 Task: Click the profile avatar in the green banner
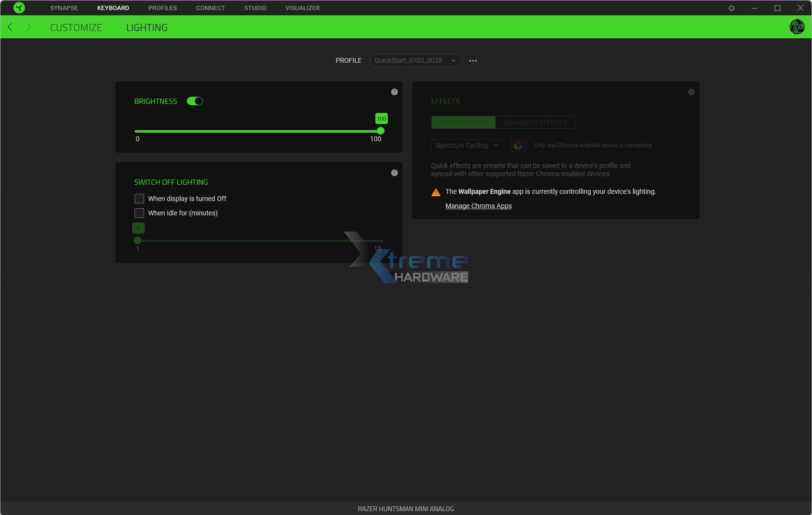click(797, 27)
